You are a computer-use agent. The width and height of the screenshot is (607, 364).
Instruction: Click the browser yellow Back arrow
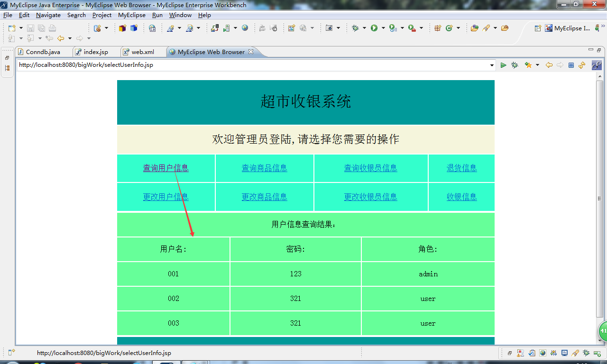[549, 65]
